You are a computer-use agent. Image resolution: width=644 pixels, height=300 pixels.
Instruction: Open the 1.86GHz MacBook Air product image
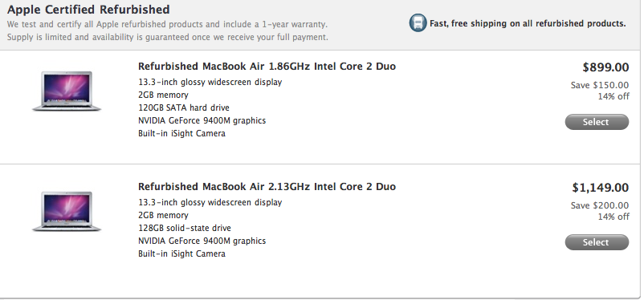pos(67,91)
